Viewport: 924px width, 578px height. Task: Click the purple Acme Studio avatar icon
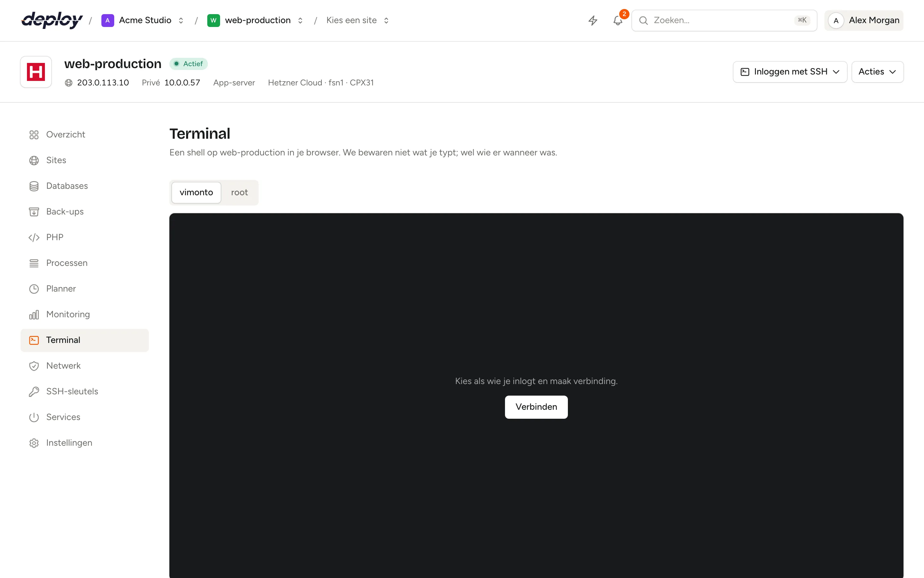(108, 20)
